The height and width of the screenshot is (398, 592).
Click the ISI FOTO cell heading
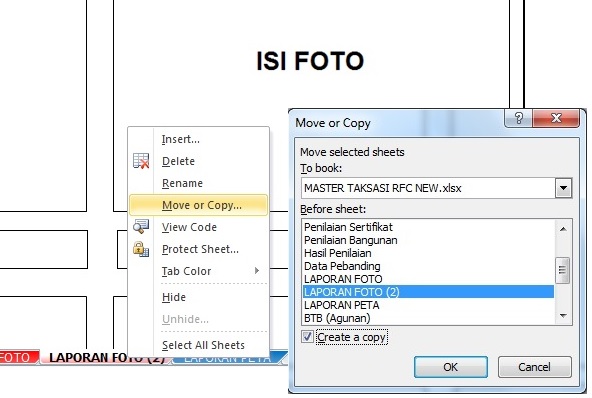[310, 61]
